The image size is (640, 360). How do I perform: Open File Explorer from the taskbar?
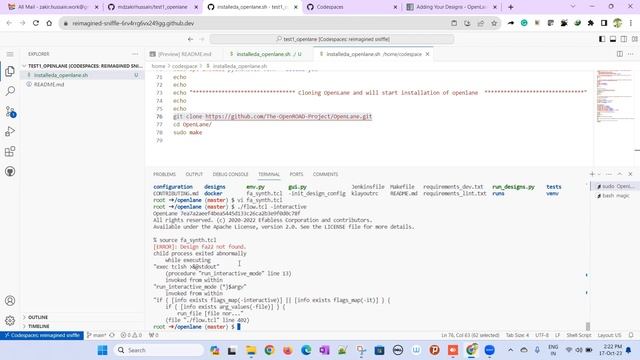251,350
